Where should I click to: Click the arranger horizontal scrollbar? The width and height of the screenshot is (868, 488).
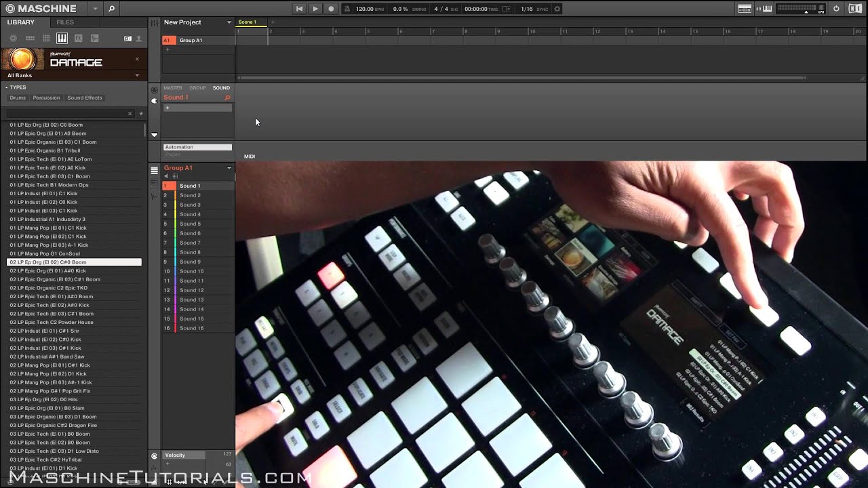(521, 78)
